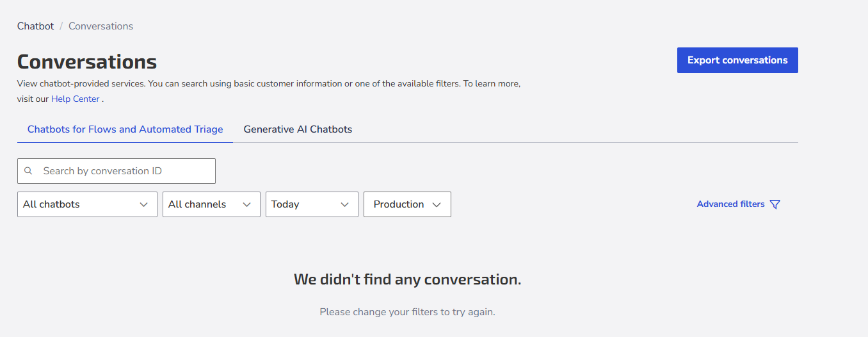Screen dimensions: 868x337
Task: Focus the Search by conversation ID field
Action: 117,171
